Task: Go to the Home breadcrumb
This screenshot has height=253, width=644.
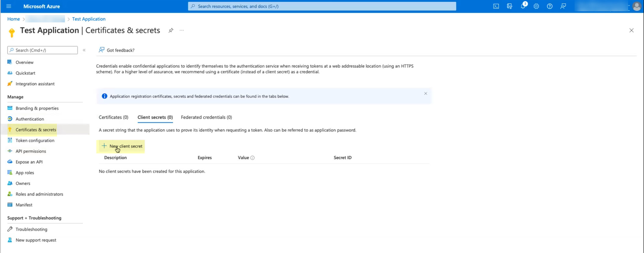Action: point(13,19)
